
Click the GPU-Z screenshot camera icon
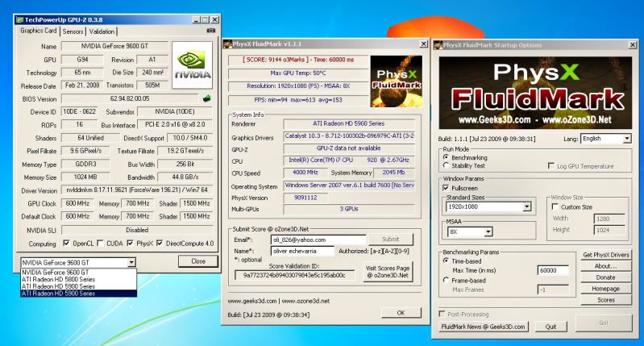(211, 31)
